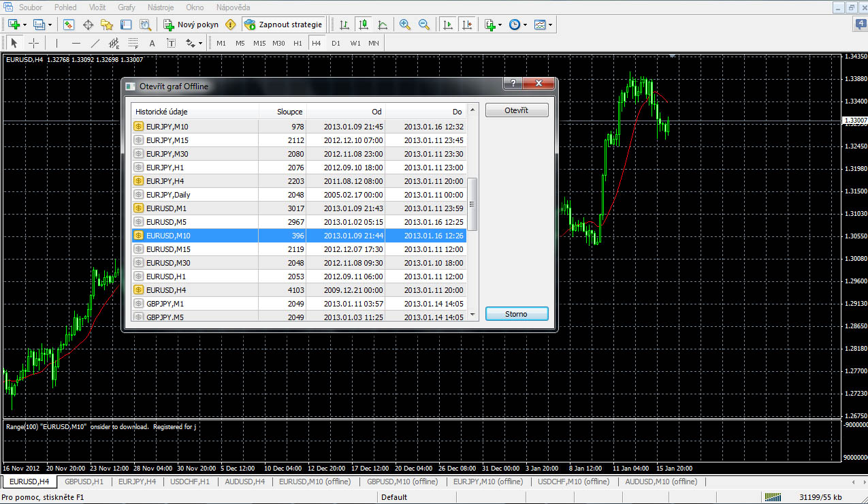Select the candlestick chart icon
Image resolution: width=868 pixels, height=504 pixels.
pos(364,25)
